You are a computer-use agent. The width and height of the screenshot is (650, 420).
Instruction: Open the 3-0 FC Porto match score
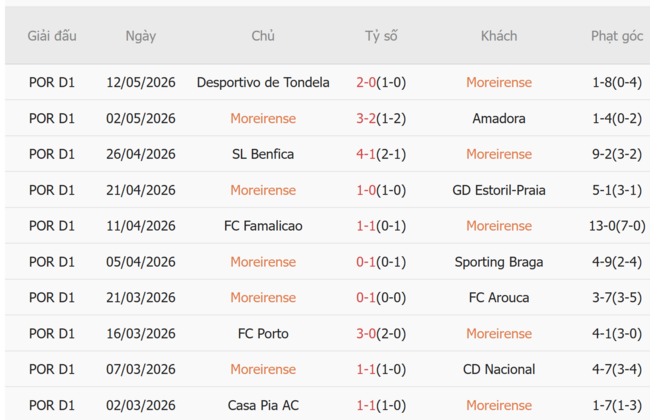(366, 334)
